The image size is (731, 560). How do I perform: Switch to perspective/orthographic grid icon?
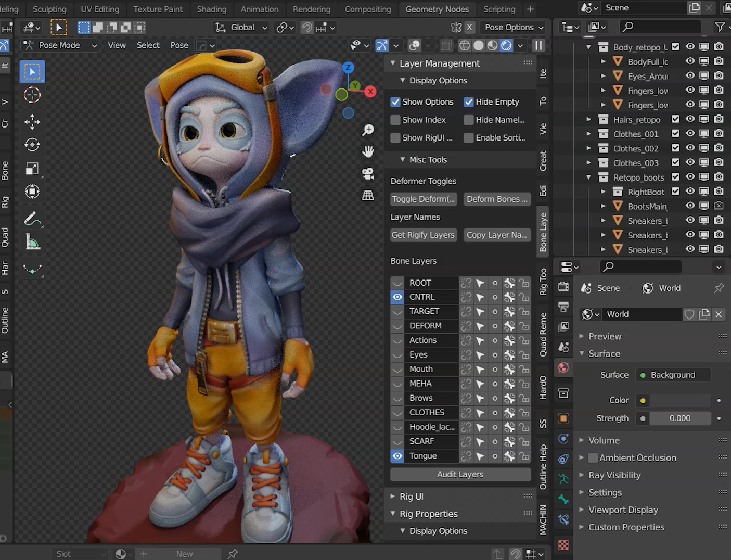coord(368,195)
